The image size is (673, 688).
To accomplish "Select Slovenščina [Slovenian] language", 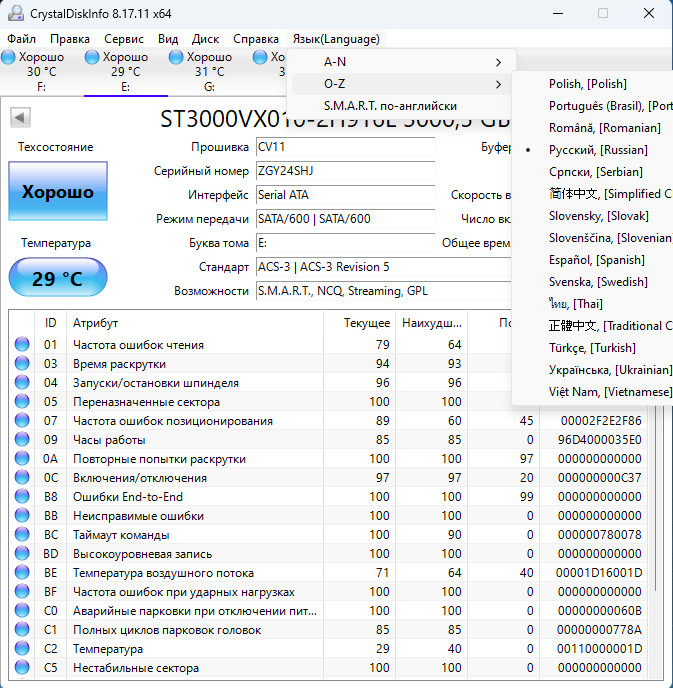I will point(592,237).
